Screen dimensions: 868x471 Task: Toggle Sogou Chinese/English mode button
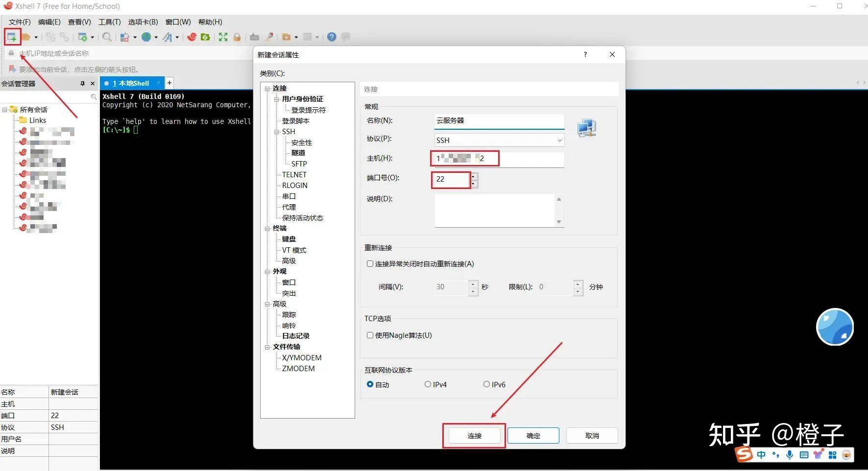click(761, 455)
